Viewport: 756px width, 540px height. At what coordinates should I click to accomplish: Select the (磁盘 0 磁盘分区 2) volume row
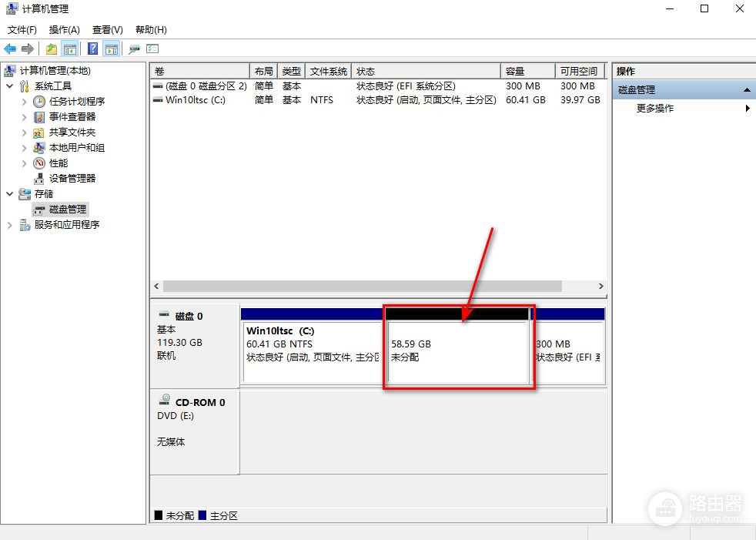(x=379, y=86)
